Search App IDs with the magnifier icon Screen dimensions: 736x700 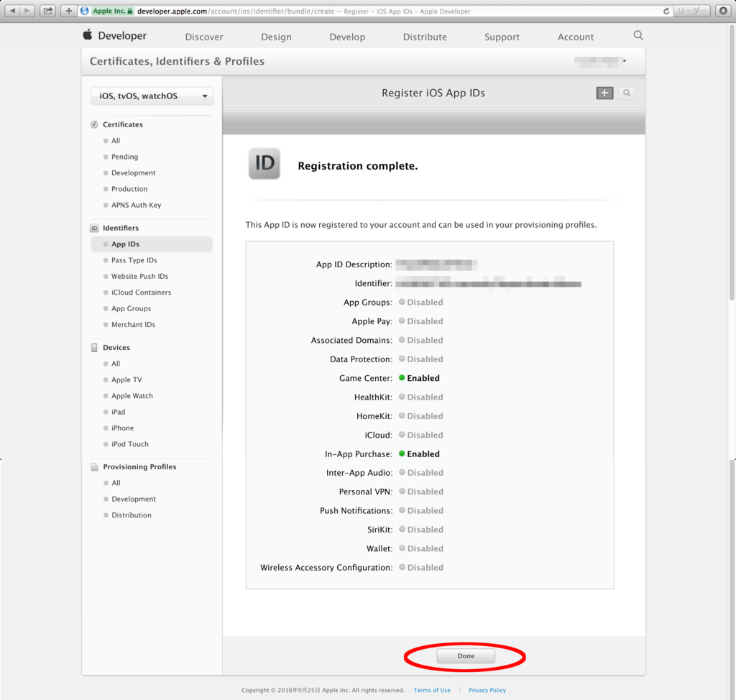tap(627, 93)
